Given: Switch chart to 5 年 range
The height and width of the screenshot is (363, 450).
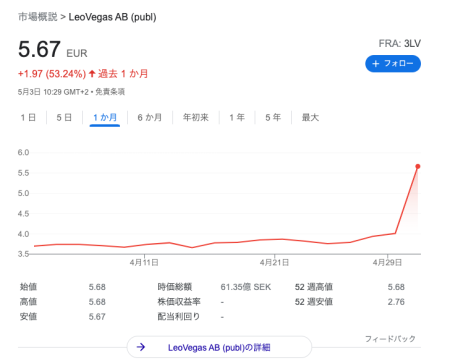Looking at the screenshot, I should [273, 117].
